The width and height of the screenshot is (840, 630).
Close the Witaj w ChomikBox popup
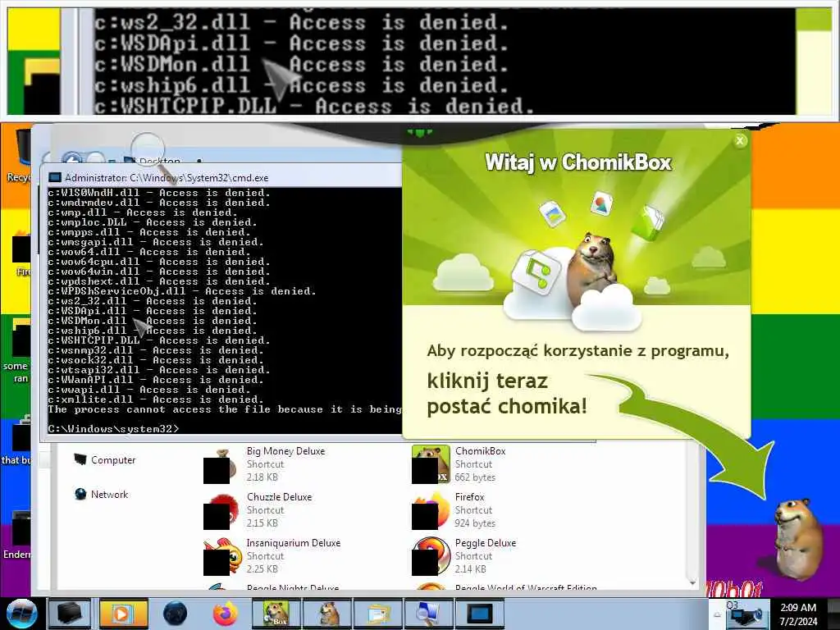740,141
